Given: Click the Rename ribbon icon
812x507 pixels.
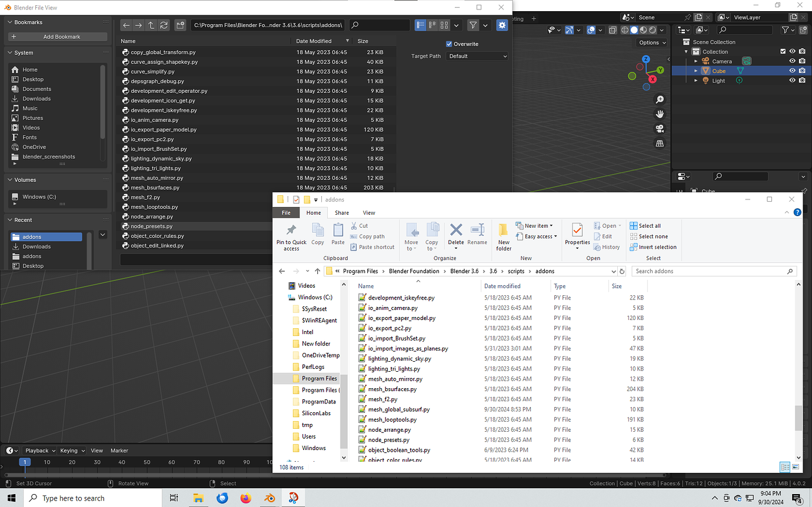Looking at the screenshot, I should pos(477,235).
